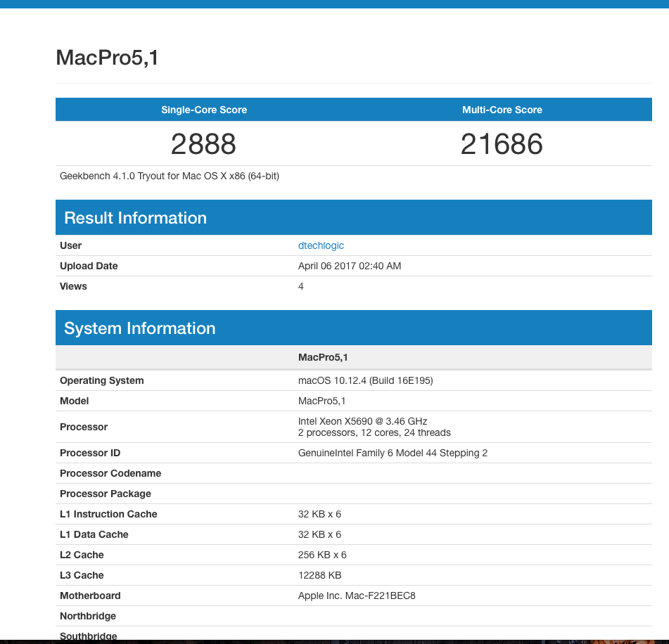Click the Views count value 4
669x644 pixels.
(301, 287)
